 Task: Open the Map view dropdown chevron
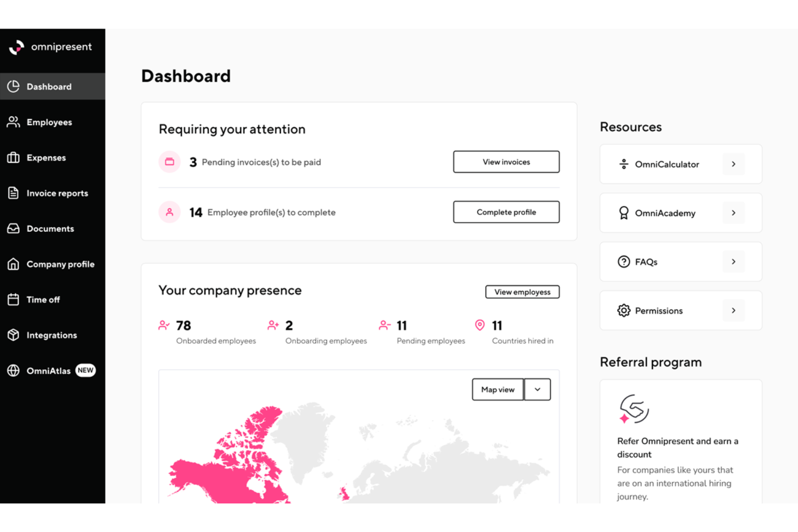pyautogui.click(x=537, y=389)
